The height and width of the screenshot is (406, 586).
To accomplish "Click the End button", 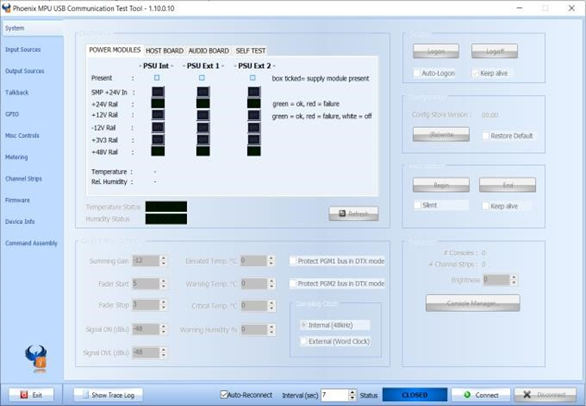I will [x=508, y=185].
